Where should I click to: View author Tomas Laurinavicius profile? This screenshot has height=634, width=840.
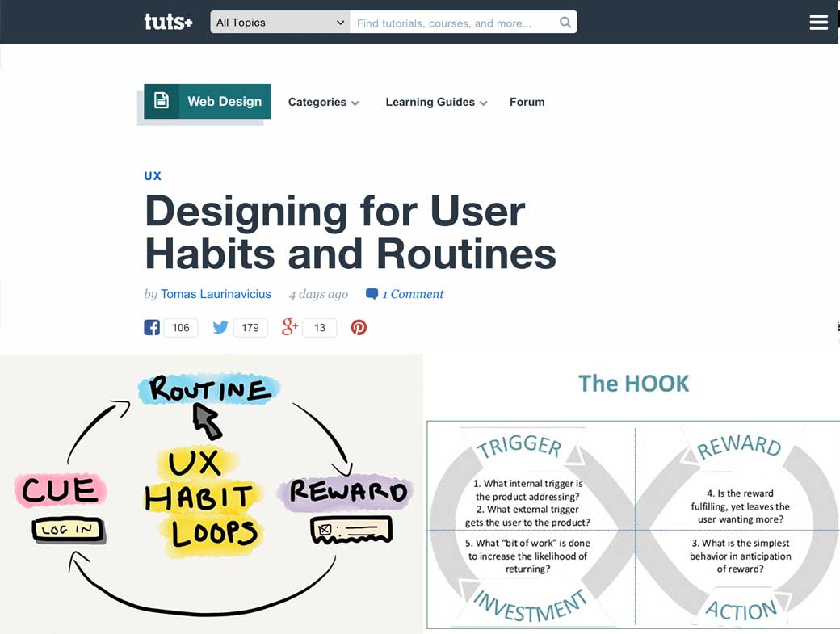click(x=216, y=294)
